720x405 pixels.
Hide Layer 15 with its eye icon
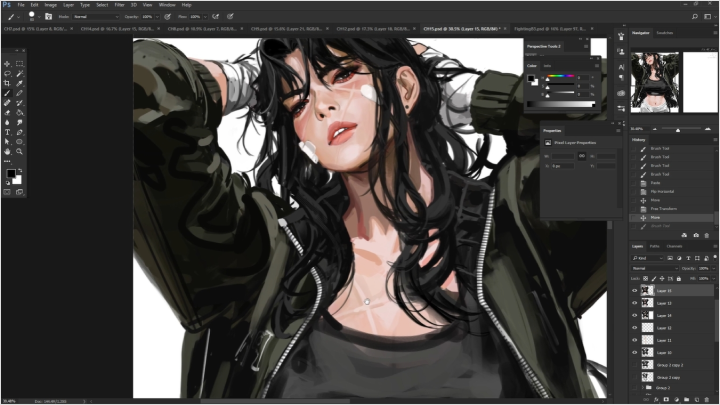(x=635, y=291)
